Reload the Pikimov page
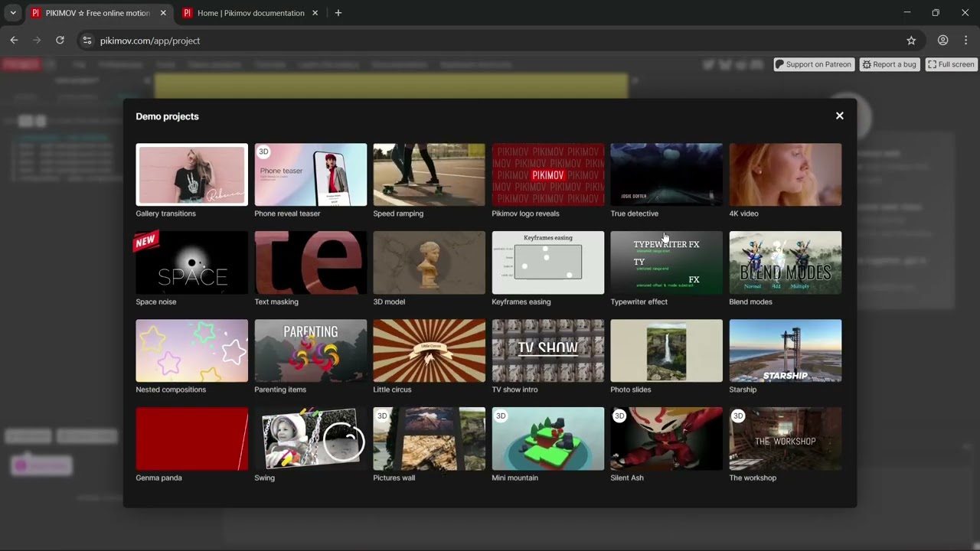This screenshot has height=551, width=980. [60, 41]
